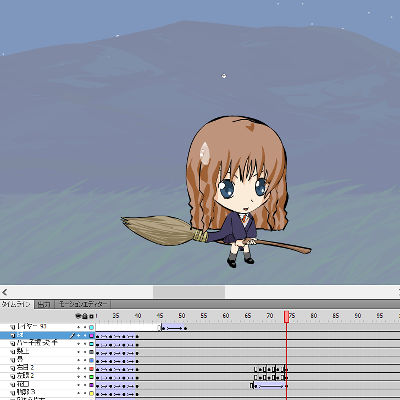Switch to the タイムライン tab

pyautogui.click(x=16, y=304)
